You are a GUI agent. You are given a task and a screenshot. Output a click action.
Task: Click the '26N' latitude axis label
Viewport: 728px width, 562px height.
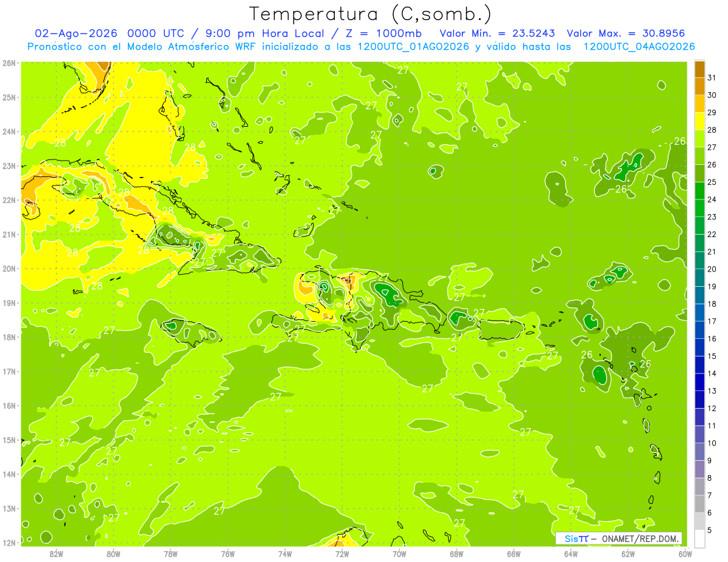click(x=9, y=62)
